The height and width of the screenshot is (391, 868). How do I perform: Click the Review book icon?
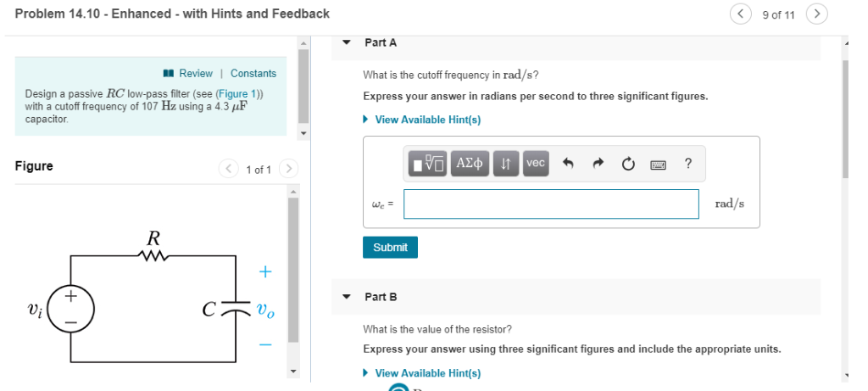pos(169,73)
